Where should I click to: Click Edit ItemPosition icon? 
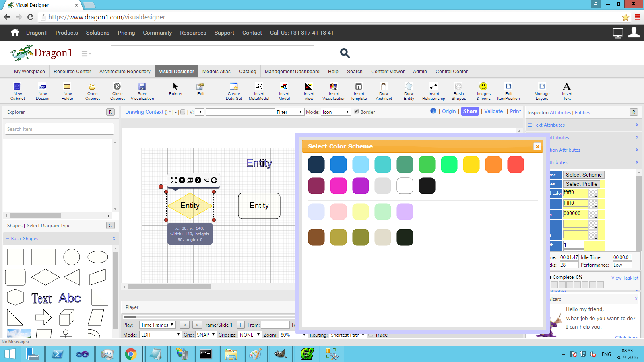508,91
